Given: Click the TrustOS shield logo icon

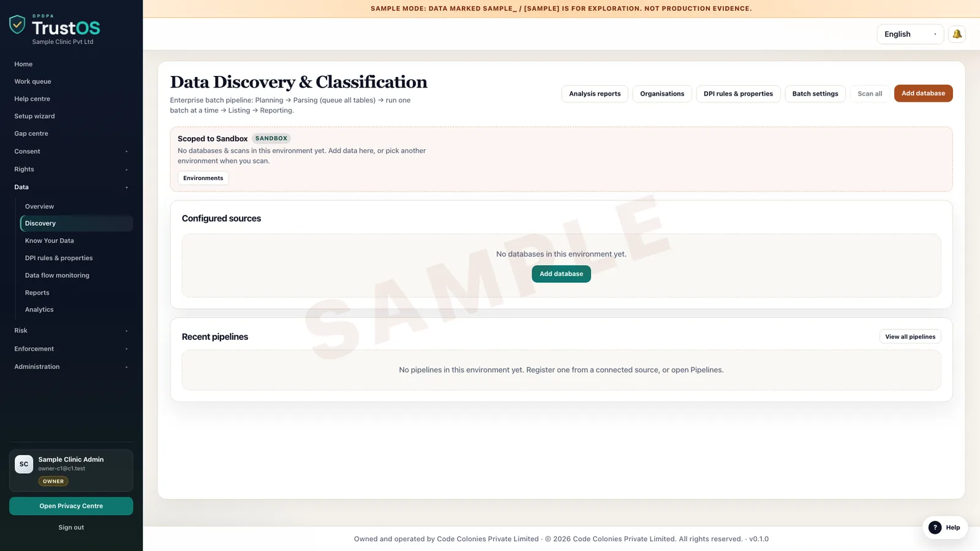Looking at the screenshot, I should [x=17, y=24].
